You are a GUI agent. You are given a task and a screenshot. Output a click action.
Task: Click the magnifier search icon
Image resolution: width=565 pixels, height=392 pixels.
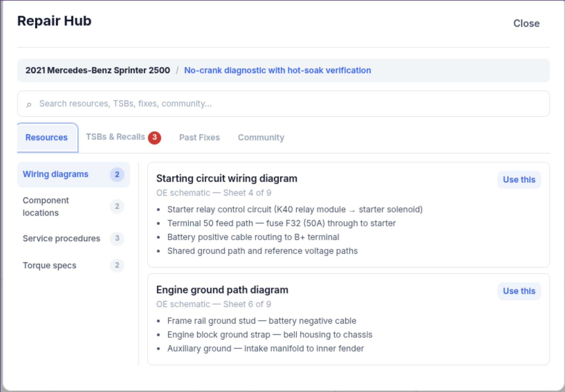pyautogui.click(x=29, y=104)
